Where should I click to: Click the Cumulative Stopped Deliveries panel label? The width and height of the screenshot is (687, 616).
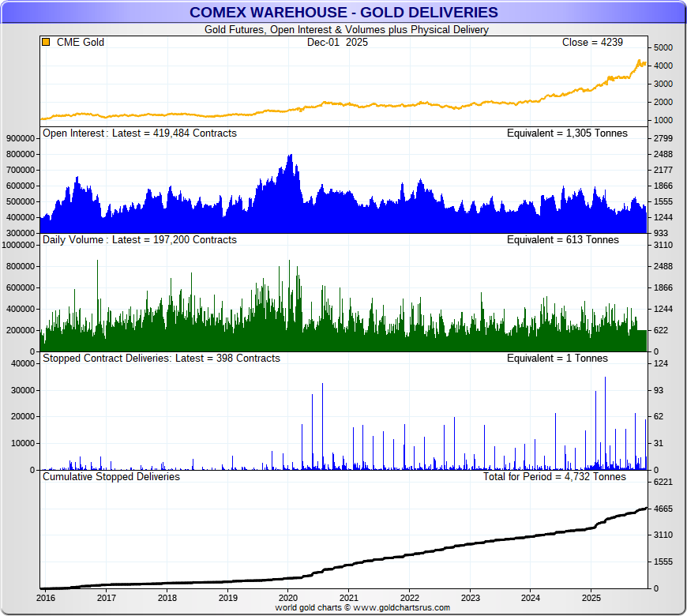click(111, 476)
